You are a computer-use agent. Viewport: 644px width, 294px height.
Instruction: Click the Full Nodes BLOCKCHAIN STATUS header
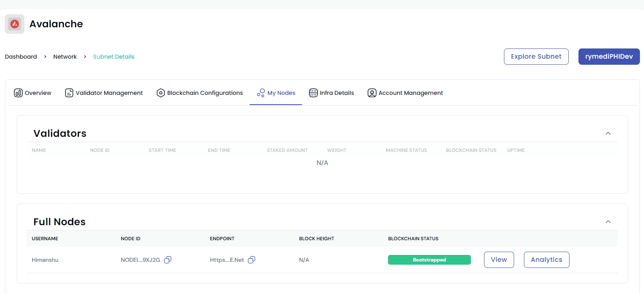(x=413, y=239)
